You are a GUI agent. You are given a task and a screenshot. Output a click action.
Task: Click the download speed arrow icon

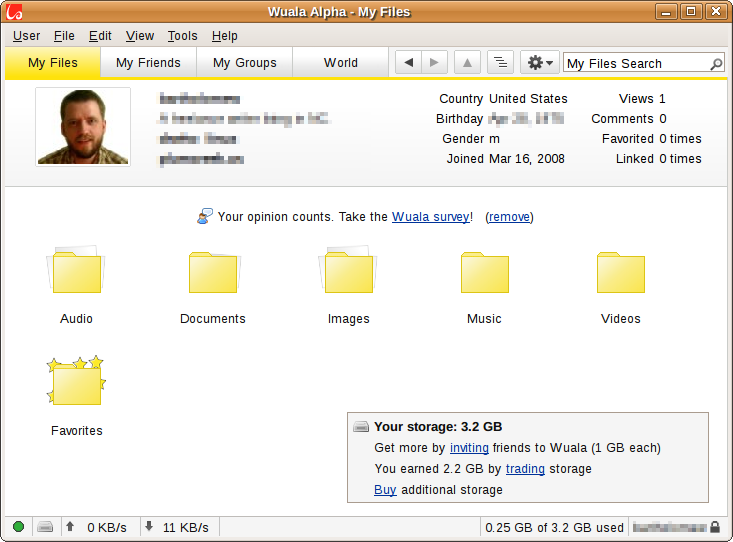[149, 527]
